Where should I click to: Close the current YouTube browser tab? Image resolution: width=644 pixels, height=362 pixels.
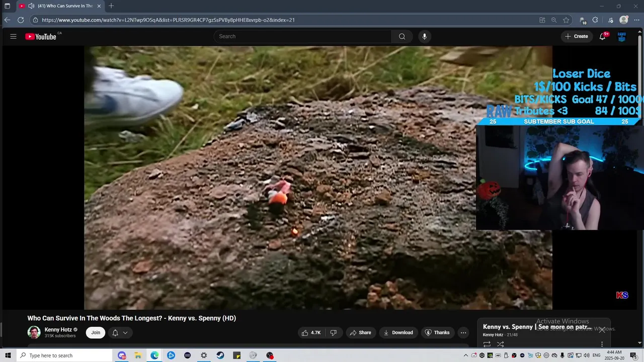(x=99, y=6)
